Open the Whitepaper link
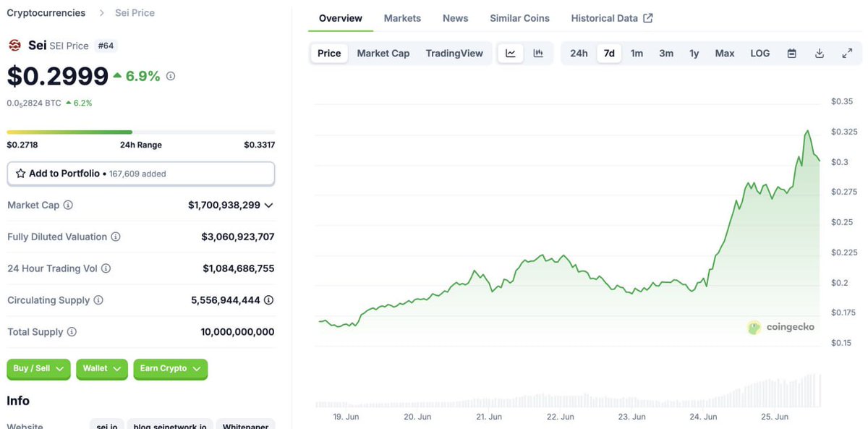This screenshot has height=429, width=868. point(246,426)
